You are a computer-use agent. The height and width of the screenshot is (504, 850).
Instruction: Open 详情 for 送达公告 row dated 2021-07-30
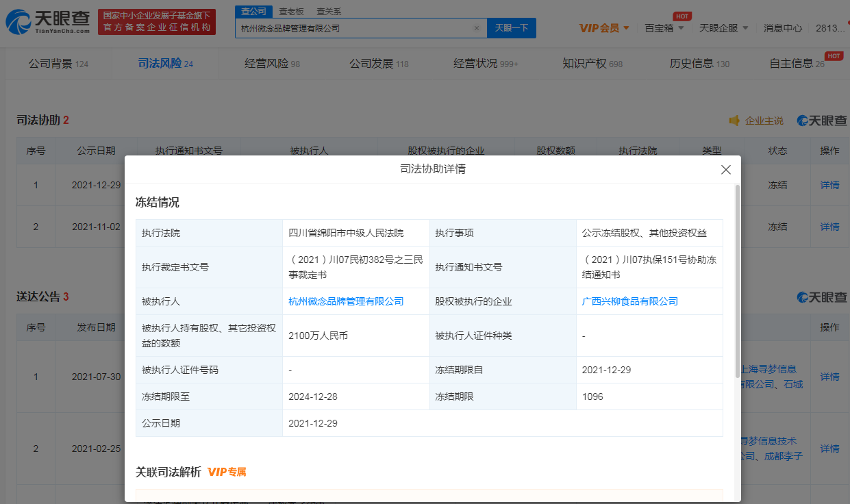pyautogui.click(x=829, y=377)
